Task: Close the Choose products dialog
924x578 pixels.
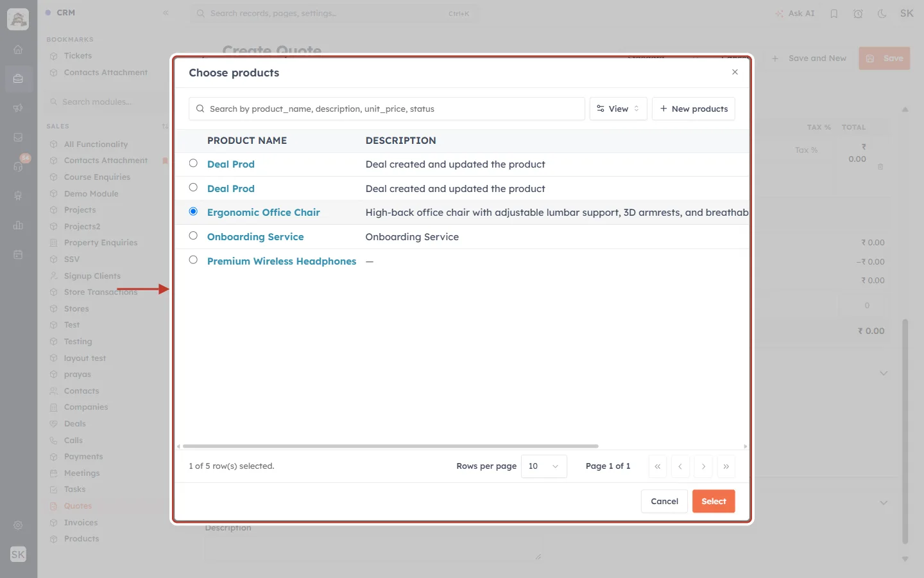Action: [x=735, y=72]
